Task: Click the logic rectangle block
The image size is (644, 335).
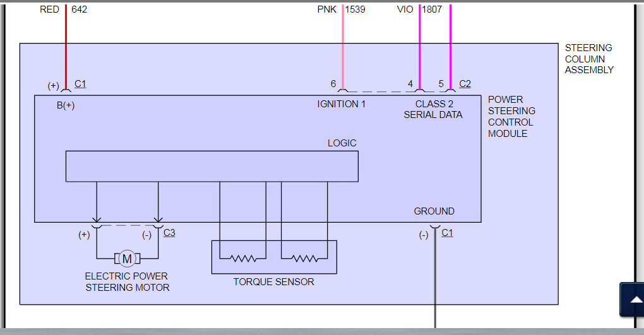Action: (212, 167)
